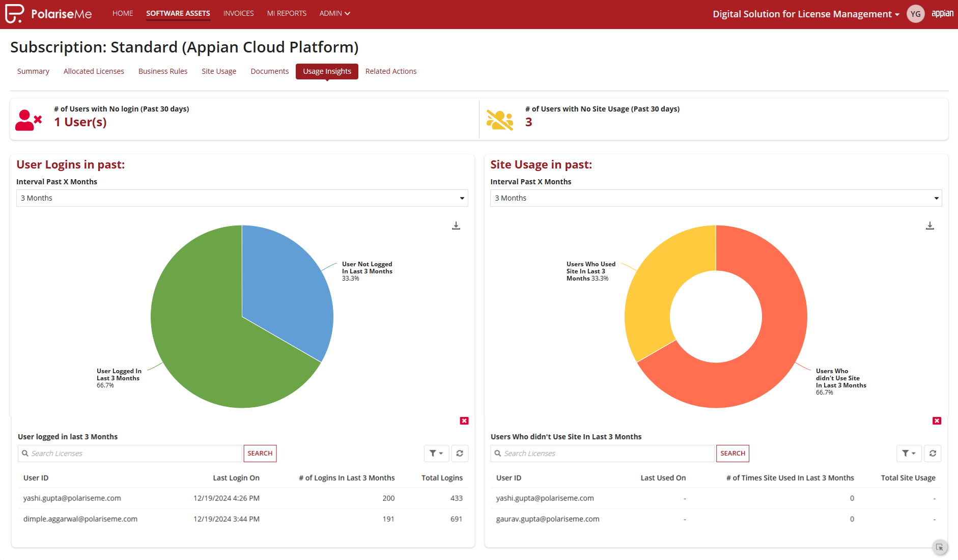Click the total logins value 691

pos(457,519)
